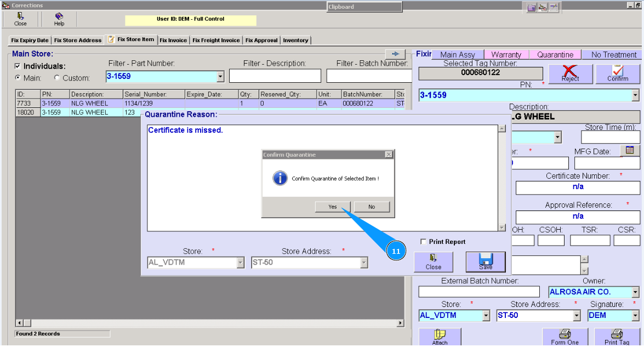The height and width of the screenshot is (347, 644).
Task: Click Yes to confirm quarantine
Action: [x=333, y=207]
